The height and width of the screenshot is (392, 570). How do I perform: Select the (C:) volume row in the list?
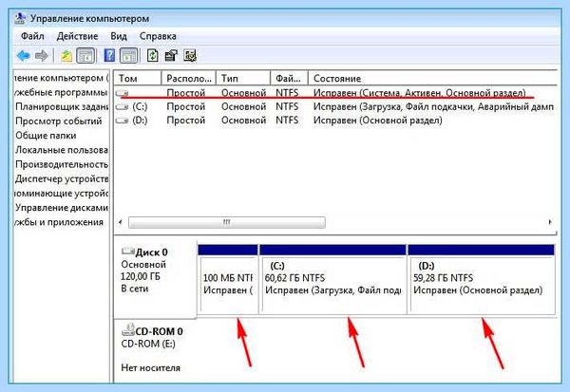coord(335,107)
